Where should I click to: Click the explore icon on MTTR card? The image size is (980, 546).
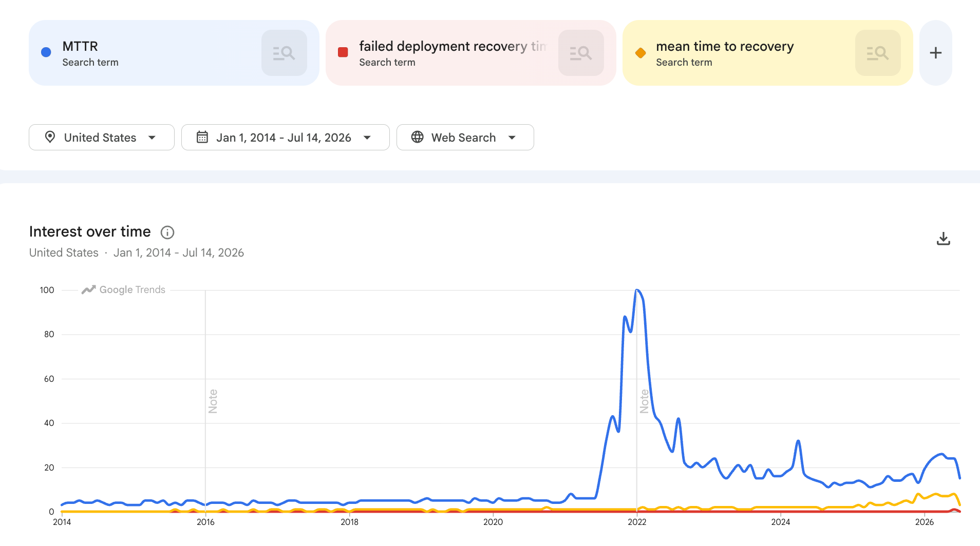click(x=284, y=53)
